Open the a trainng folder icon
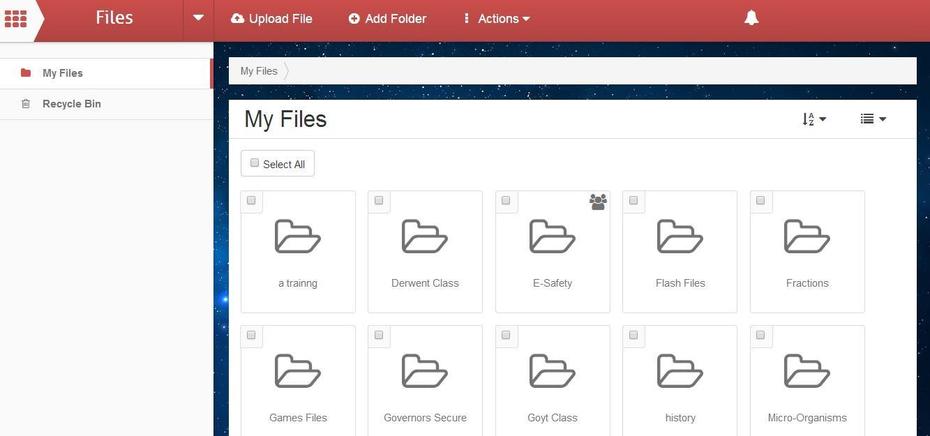This screenshot has width=930, height=436. 298,236
